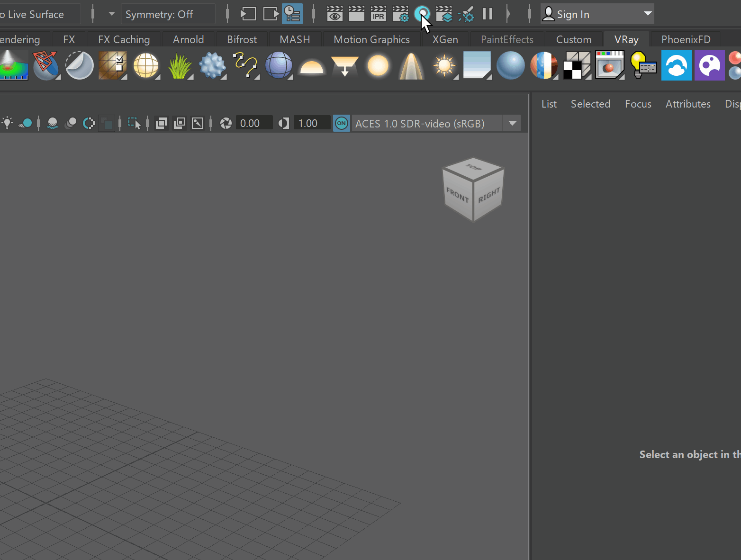Click V-Ray blue glass sphere icon
This screenshot has height=560, width=741.
pos(279,65)
